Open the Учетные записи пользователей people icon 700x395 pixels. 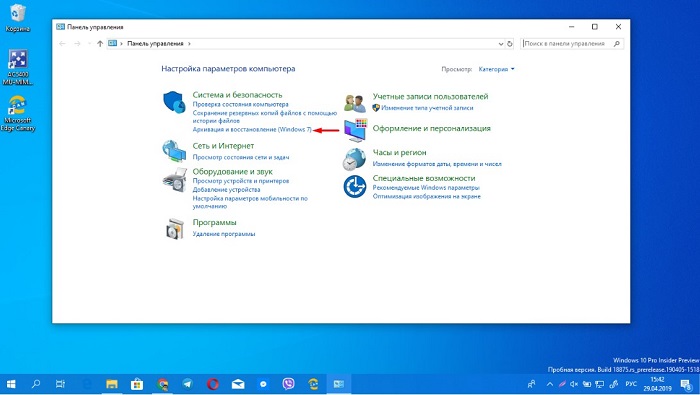coord(355,103)
